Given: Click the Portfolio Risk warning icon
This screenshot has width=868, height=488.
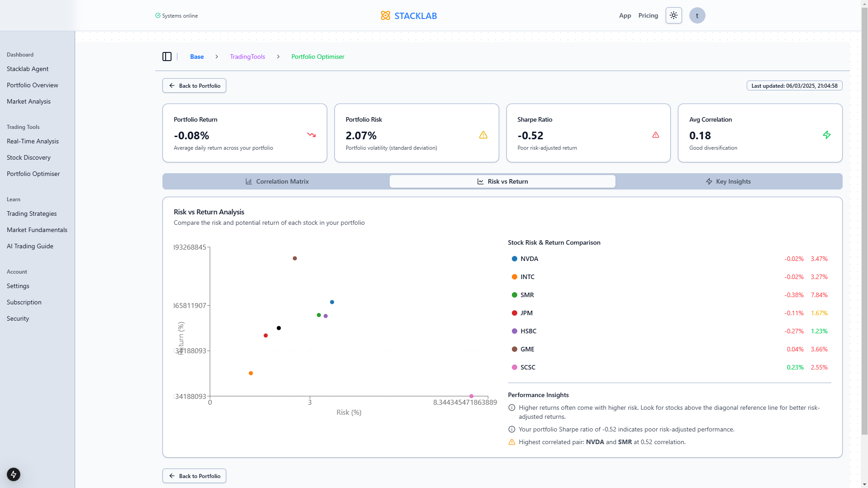Looking at the screenshot, I should (483, 135).
